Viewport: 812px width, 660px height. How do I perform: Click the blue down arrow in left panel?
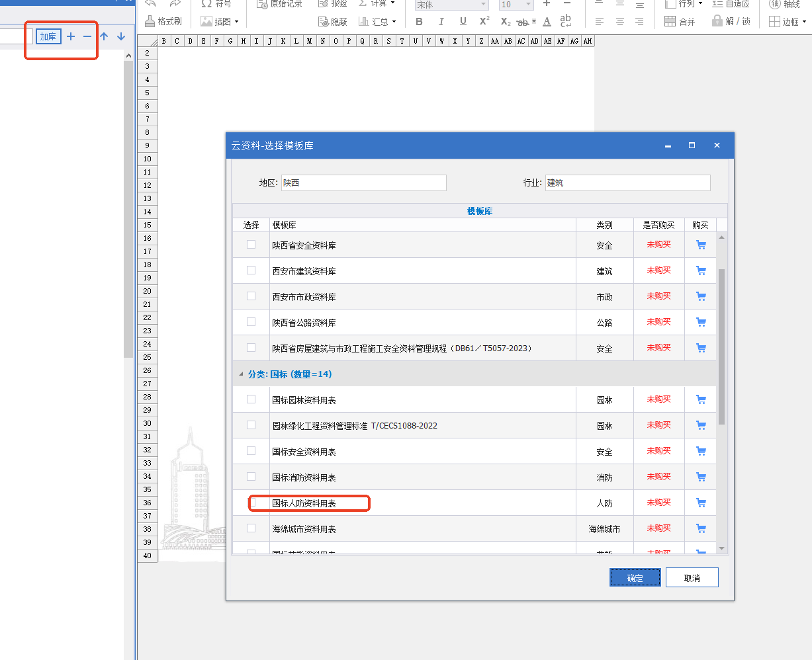coord(121,36)
